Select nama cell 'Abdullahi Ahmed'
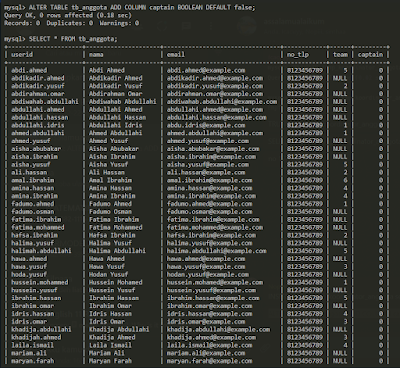This screenshot has height=368, width=400. (x=115, y=109)
